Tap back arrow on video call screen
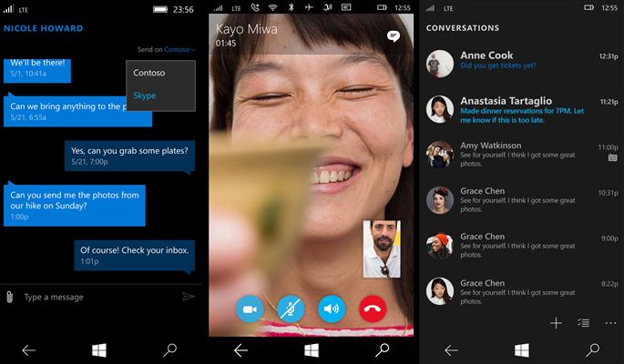Screen dimensions: 624x364 click(x=240, y=350)
